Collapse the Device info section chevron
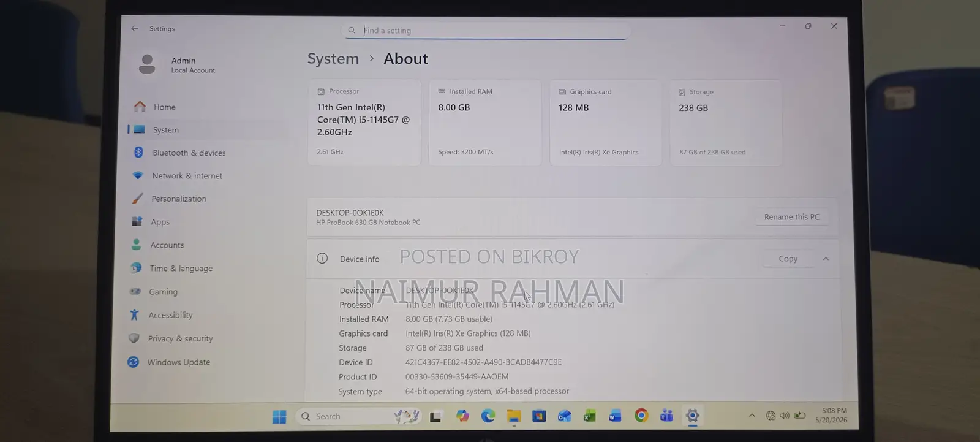 pyautogui.click(x=826, y=259)
